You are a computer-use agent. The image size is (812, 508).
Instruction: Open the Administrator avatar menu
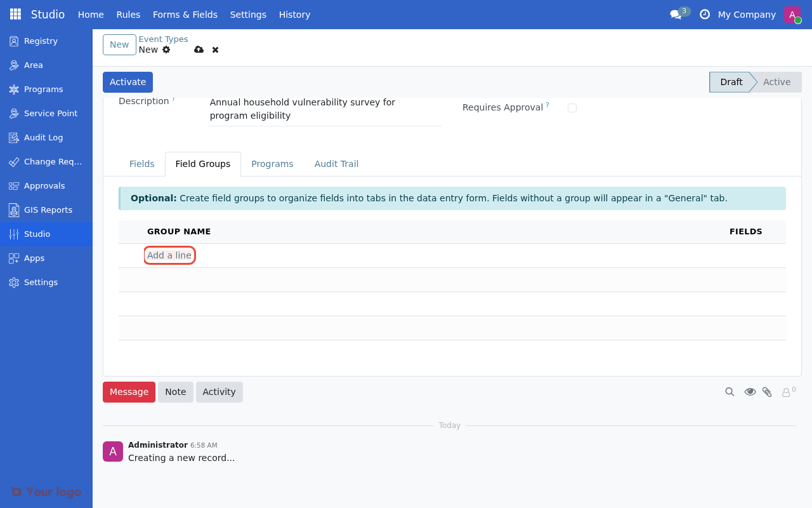[791, 14]
